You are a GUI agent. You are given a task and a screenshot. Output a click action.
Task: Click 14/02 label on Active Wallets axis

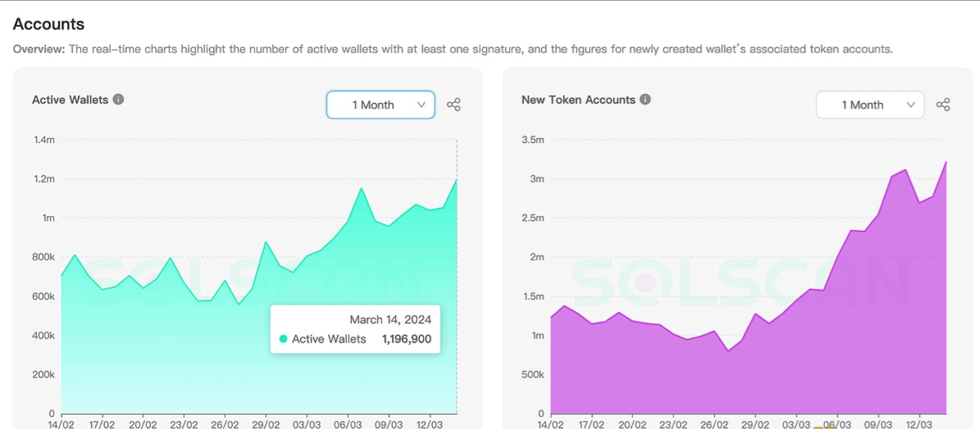click(61, 424)
